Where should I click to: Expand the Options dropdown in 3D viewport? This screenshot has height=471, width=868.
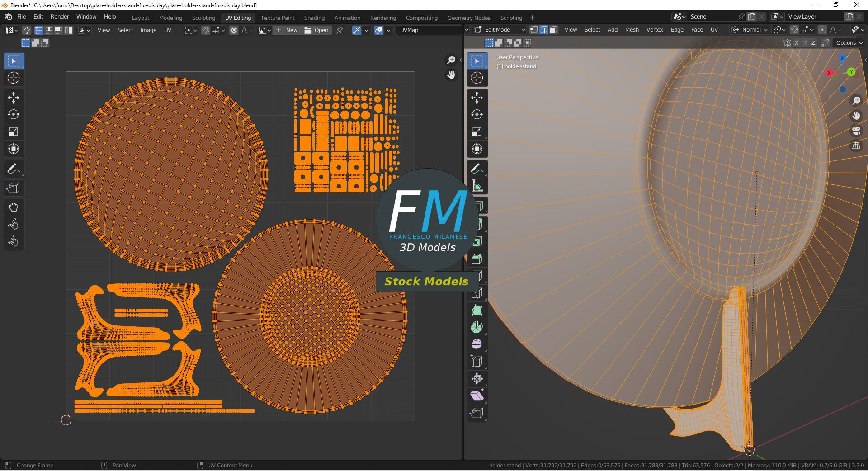[849, 43]
